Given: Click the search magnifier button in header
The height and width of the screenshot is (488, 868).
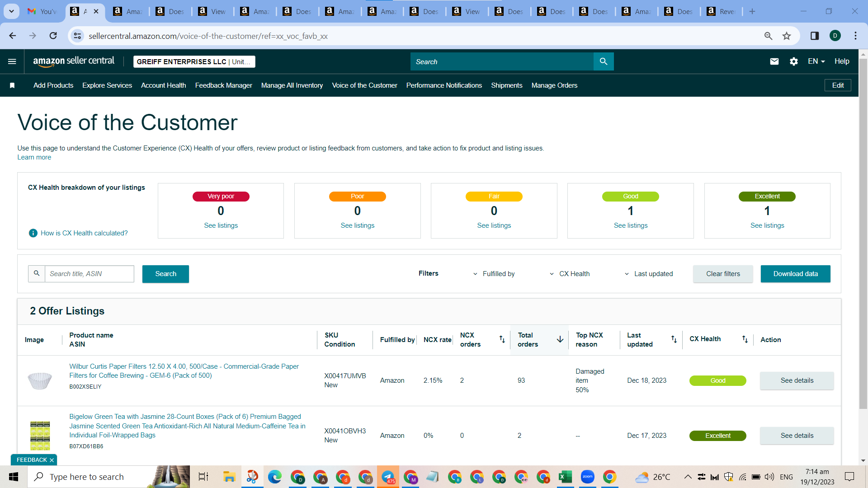Looking at the screenshot, I should tap(604, 61).
